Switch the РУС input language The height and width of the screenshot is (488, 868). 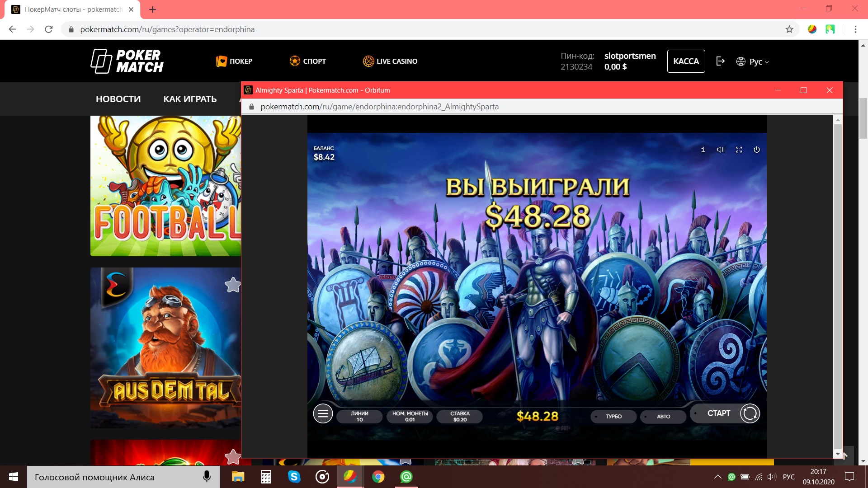click(x=789, y=477)
